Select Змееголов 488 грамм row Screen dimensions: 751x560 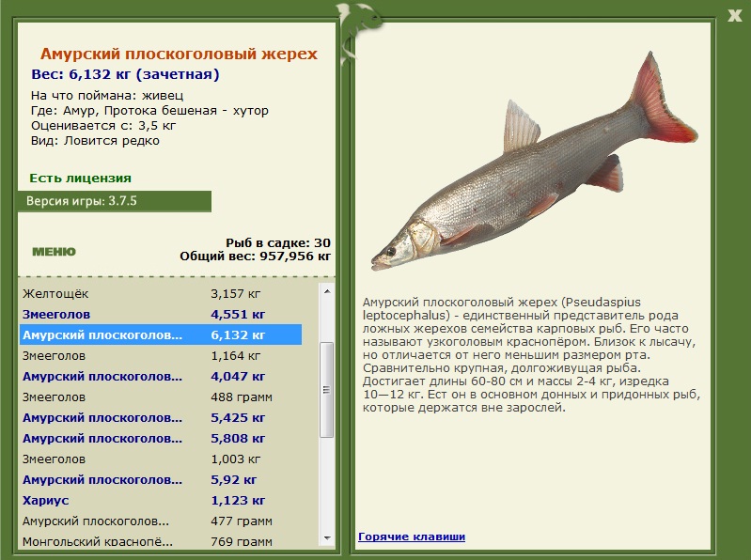(161, 397)
